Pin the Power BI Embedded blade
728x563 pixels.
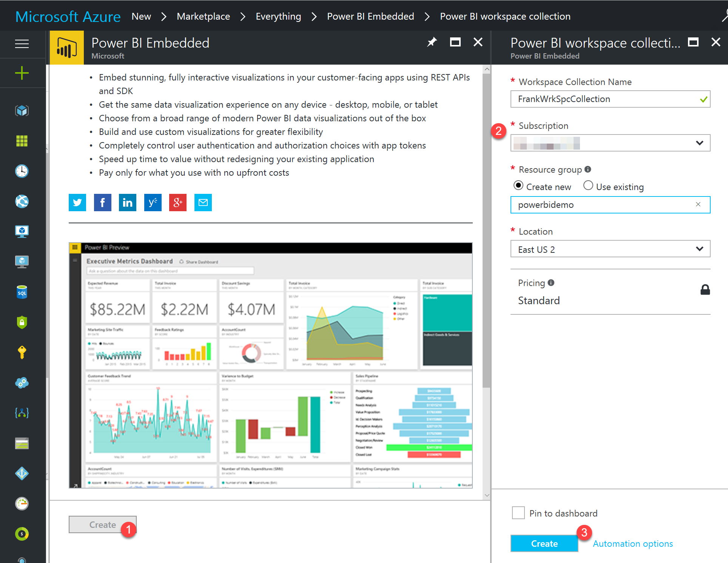[432, 42]
